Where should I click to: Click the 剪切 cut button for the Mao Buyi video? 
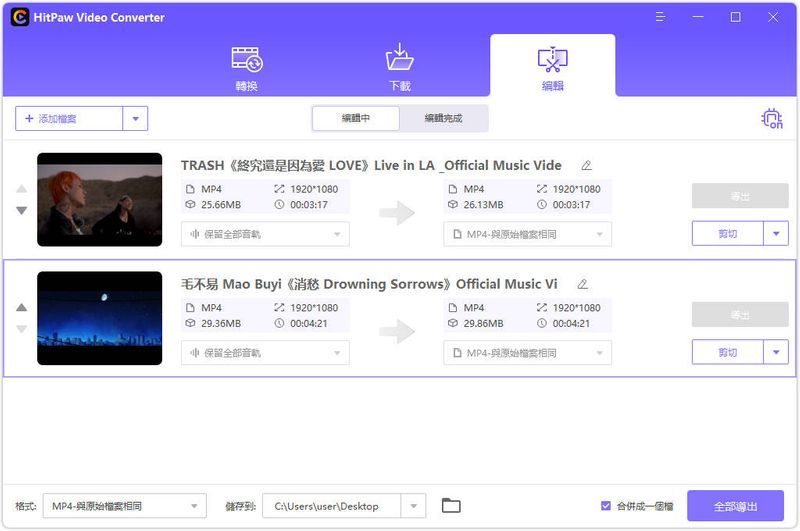point(728,352)
